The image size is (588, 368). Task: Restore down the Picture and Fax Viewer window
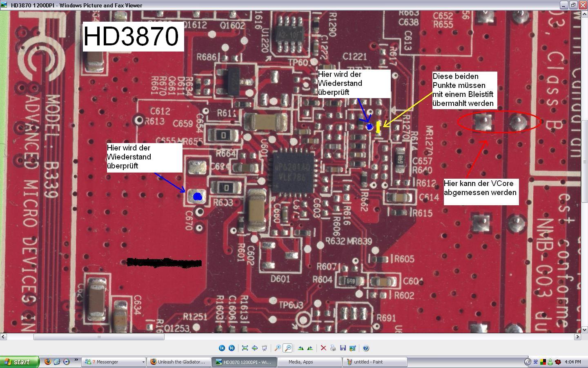(x=573, y=5)
